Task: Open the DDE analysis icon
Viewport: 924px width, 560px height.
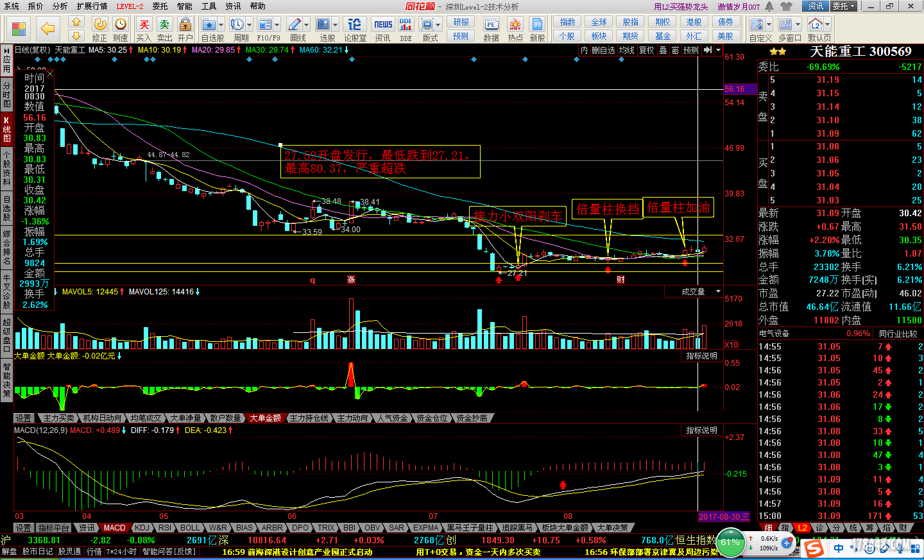Action: [x=406, y=29]
